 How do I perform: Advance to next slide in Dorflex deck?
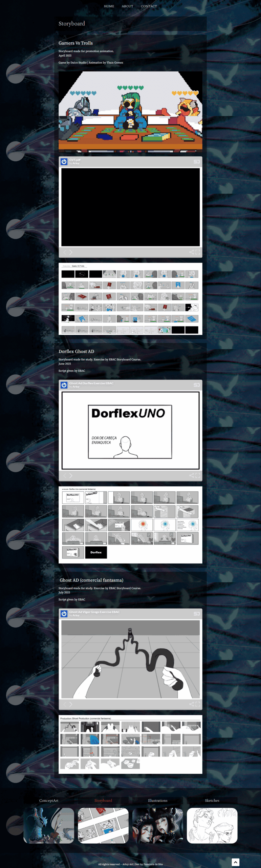[x=71, y=476]
